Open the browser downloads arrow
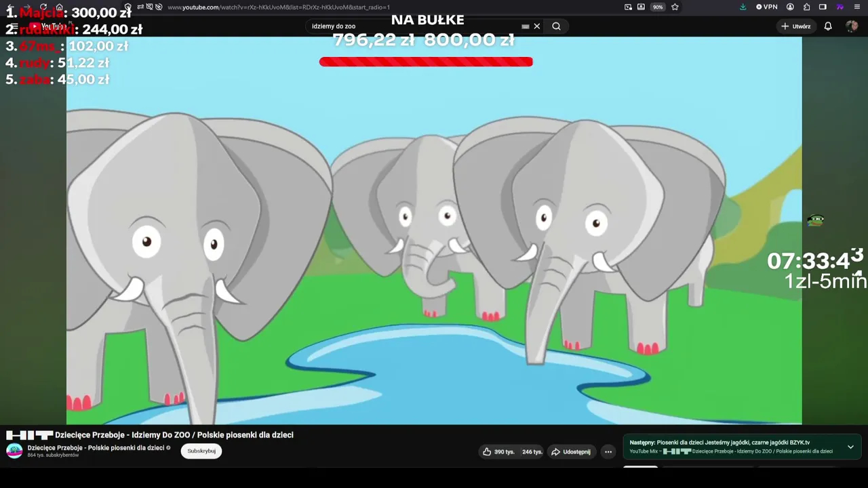Viewport: 868px width, 488px height. point(743,7)
